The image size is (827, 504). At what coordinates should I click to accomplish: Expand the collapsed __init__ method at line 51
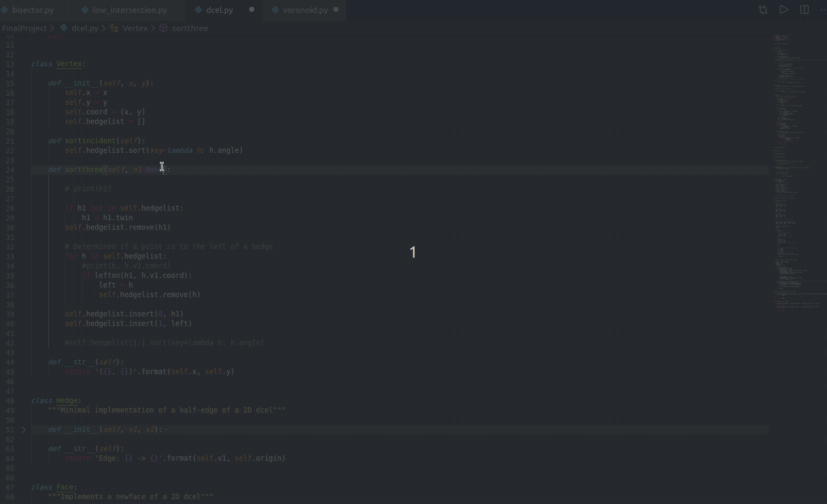165,429
